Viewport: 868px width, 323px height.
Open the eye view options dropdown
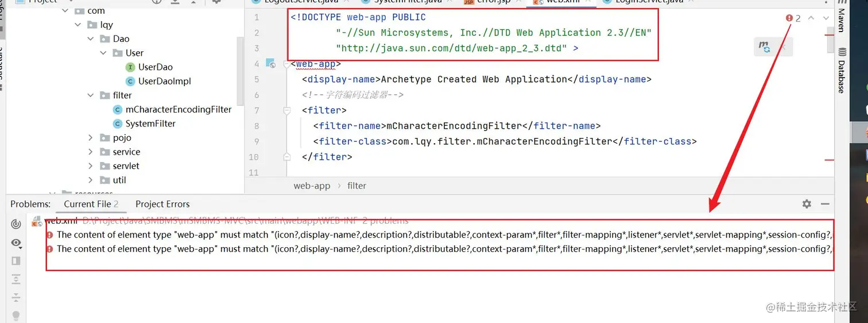pos(16,243)
